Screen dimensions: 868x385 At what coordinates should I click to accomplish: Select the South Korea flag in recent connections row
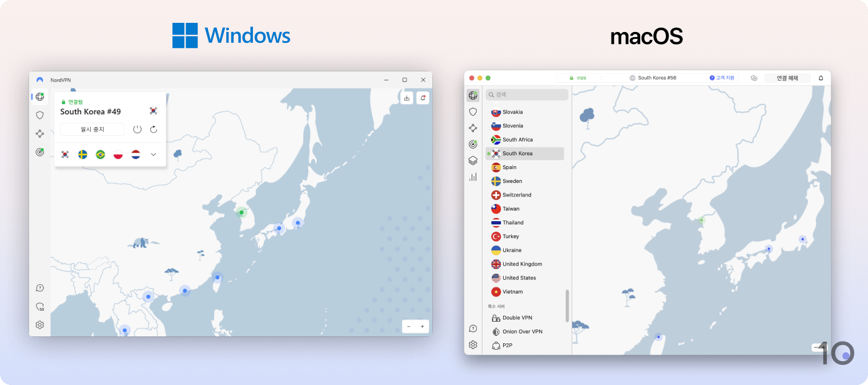[65, 154]
